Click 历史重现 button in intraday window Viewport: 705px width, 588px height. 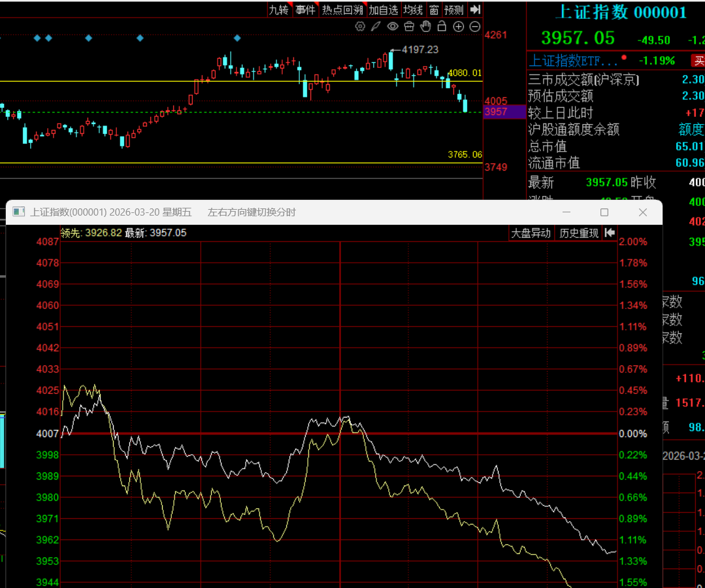click(x=579, y=233)
